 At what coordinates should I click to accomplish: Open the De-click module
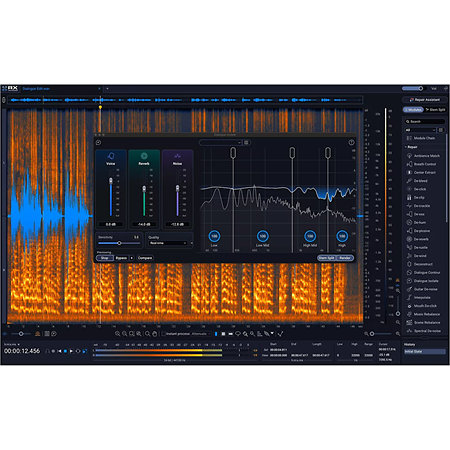click(417, 189)
